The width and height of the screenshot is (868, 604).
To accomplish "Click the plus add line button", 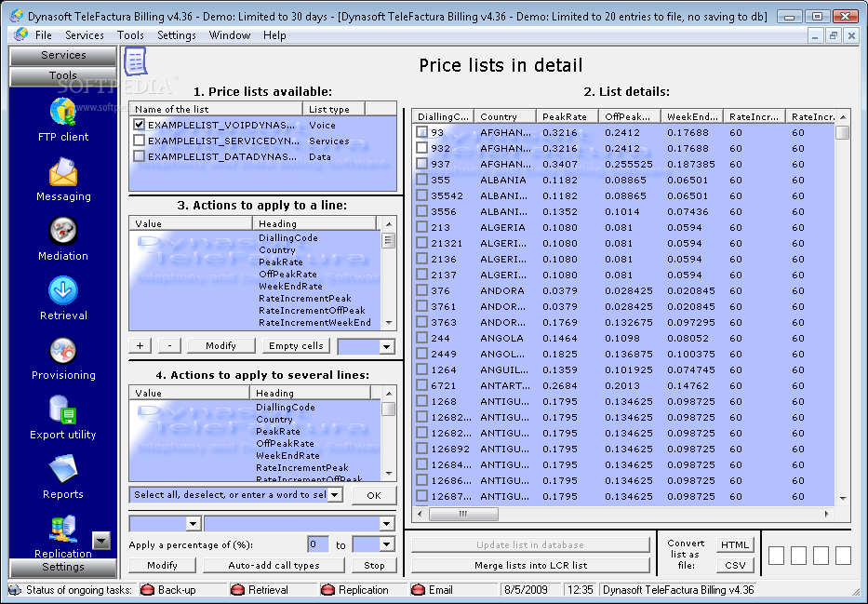I will pyautogui.click(x=140, y=345).
